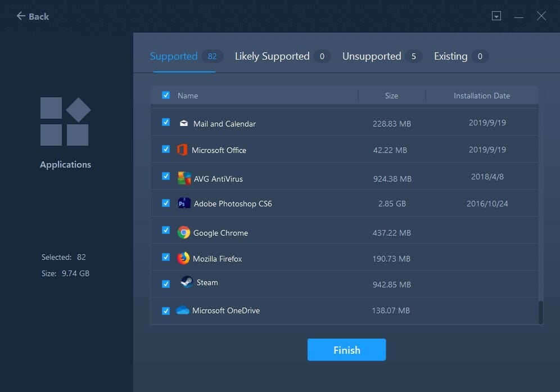This screenshot has width=560, height=392.
Task: Click the back arrow icon
Action: [21, 16]
